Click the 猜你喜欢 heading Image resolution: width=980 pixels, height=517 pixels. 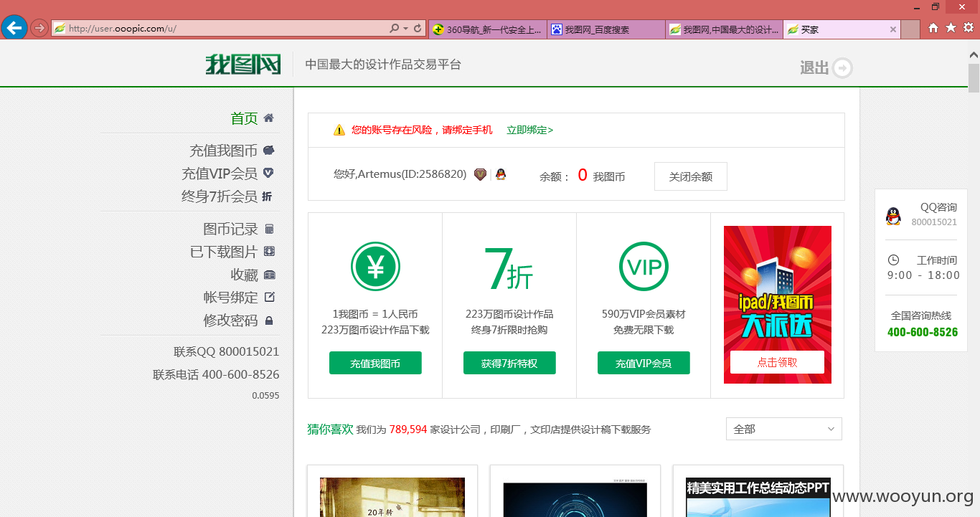330,429
